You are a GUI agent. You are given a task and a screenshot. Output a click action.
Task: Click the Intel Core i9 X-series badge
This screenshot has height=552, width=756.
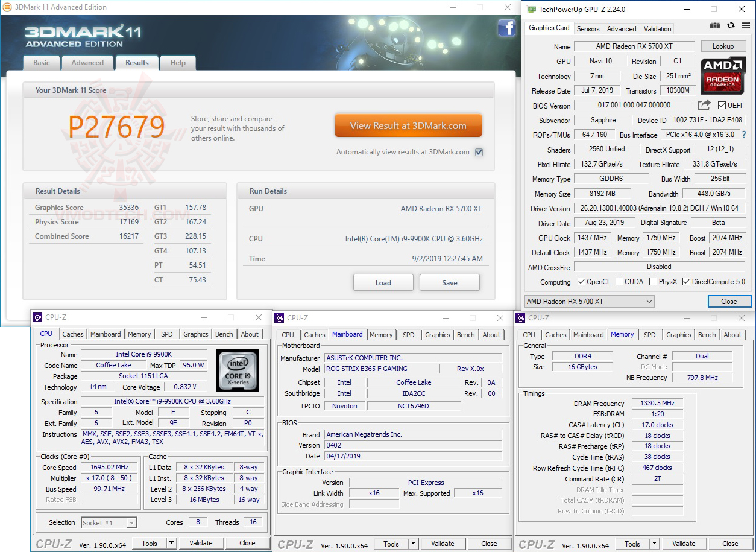click(238, 369)
